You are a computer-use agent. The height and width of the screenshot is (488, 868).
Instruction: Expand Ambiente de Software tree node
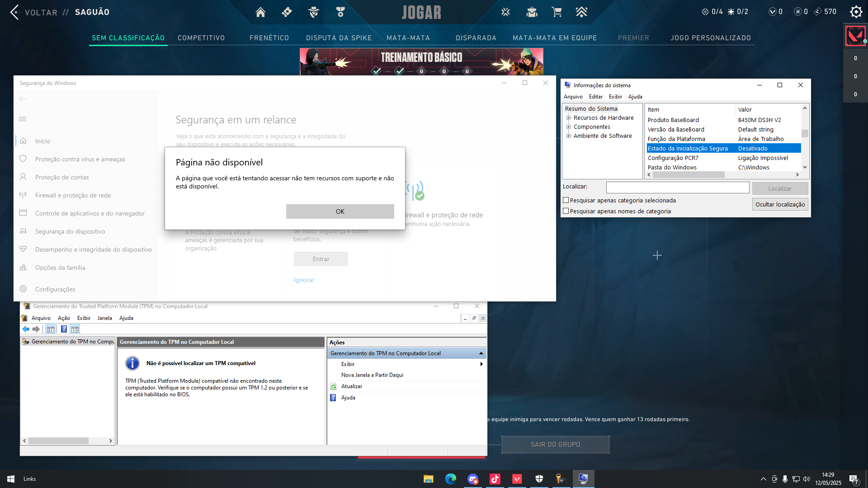tap(568, 136)
